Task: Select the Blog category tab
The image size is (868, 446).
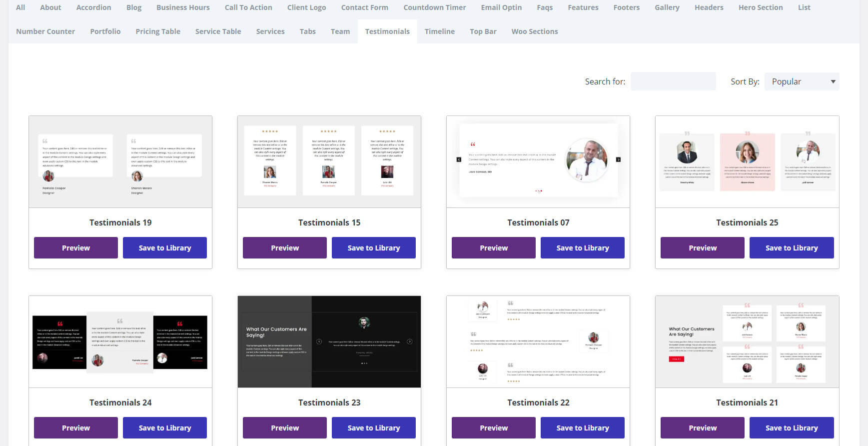Action: coord(134,7)
